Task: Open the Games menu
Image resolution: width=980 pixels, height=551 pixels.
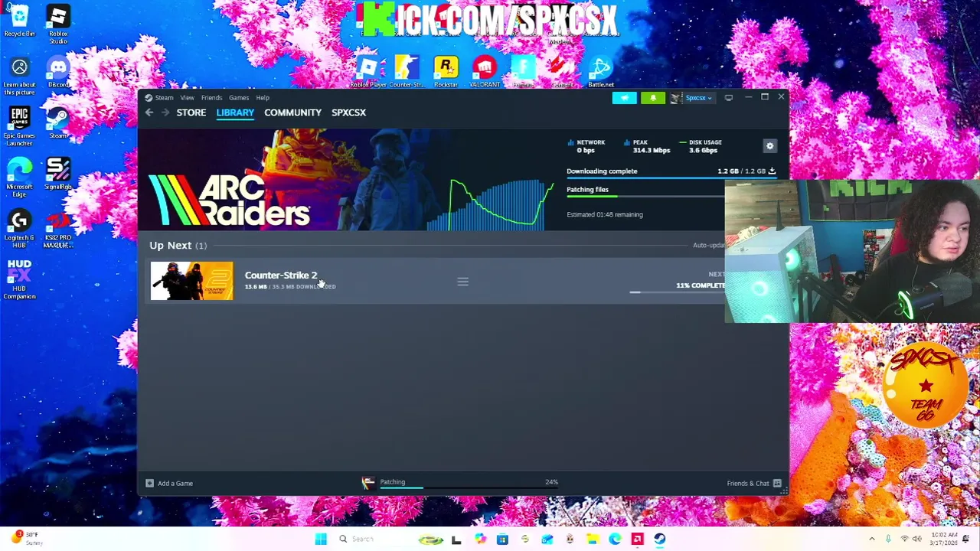Action: click(x=239, y=98)
